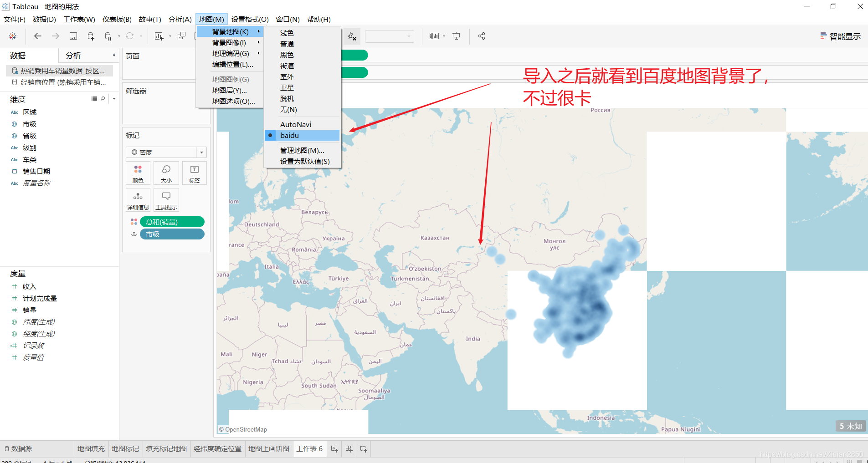Expand 背景图像(I) submenu
The width and height of the screenshot is (868, 463).
pos(230,42)
